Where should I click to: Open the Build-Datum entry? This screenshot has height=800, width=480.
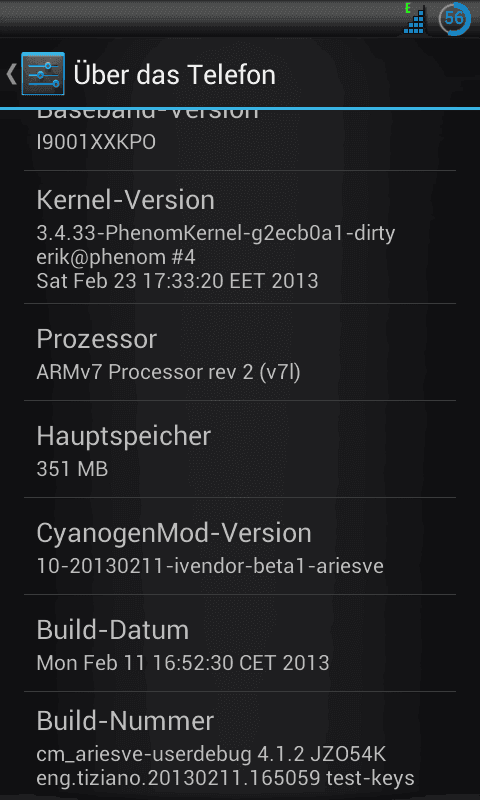coord(240,643)
